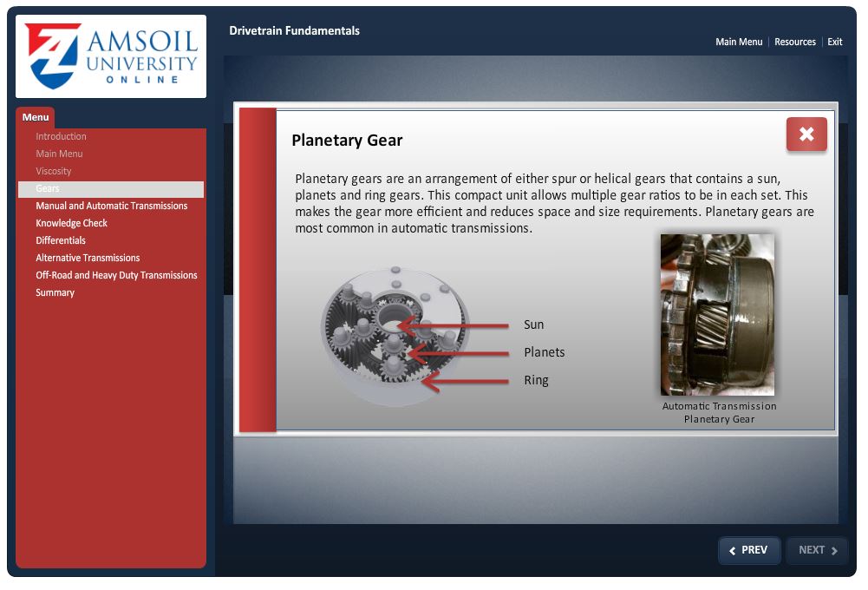Click the Automatic Transmission Planetary Gear caption
The height and width of the screenshot is (590, 868).
coord(719,413)
